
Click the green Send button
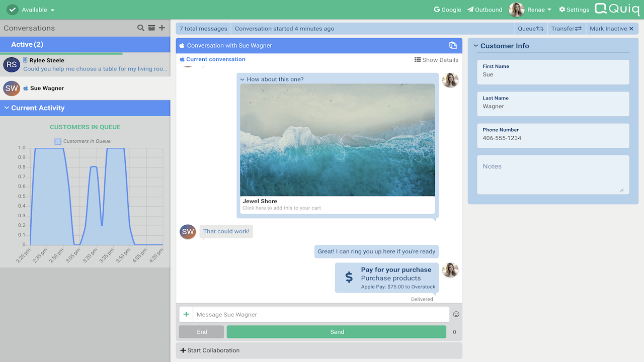coord(337,332)
